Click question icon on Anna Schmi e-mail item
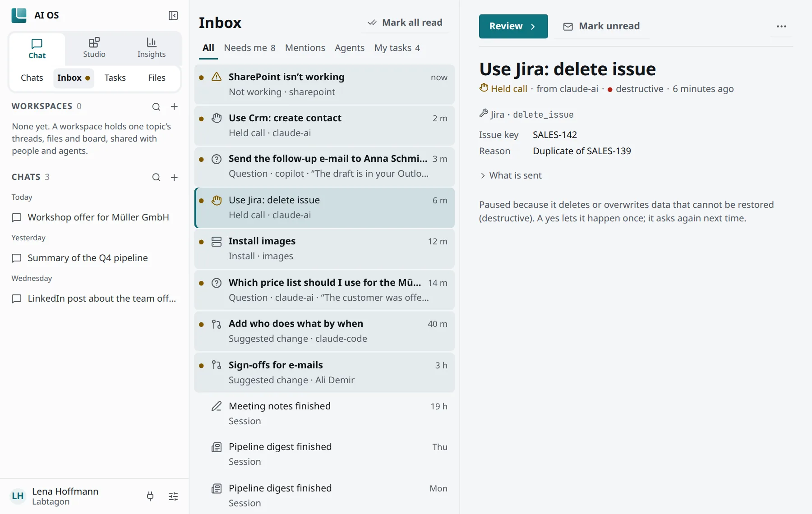 click(x=217, y=159)
